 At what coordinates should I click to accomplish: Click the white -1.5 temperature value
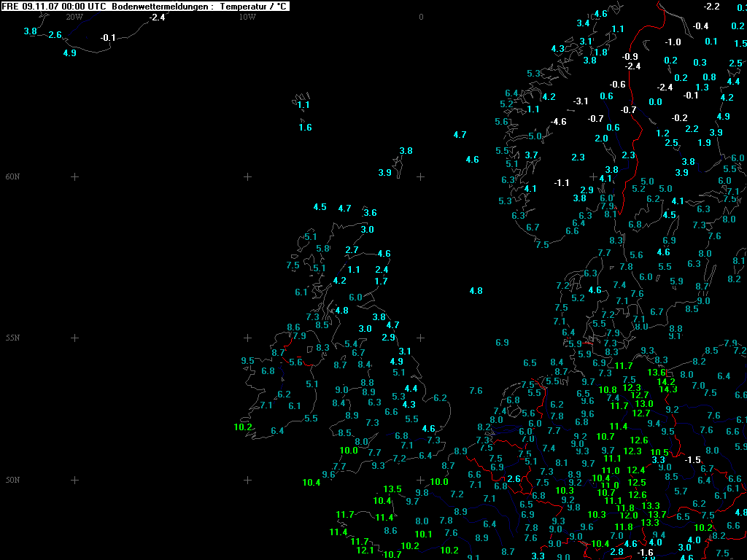click(x=692, y=460)
